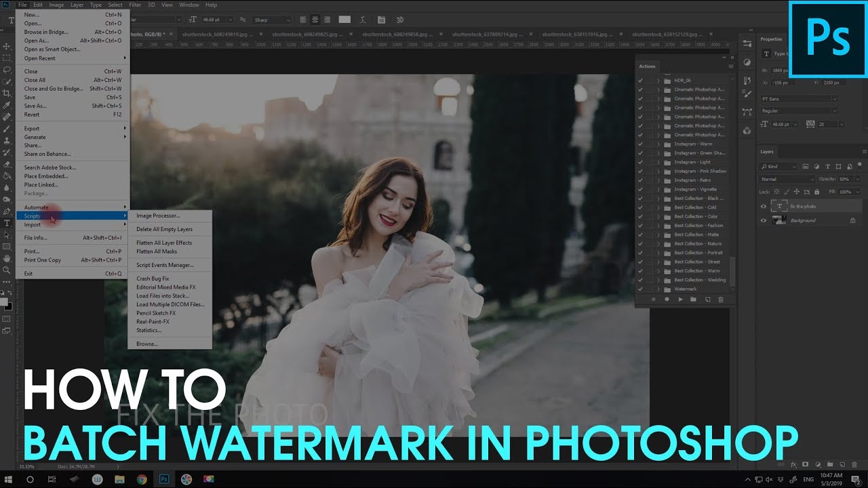Click the Photoshop taskbar icon
Screen dimensions: 868x488
point(164,479)
